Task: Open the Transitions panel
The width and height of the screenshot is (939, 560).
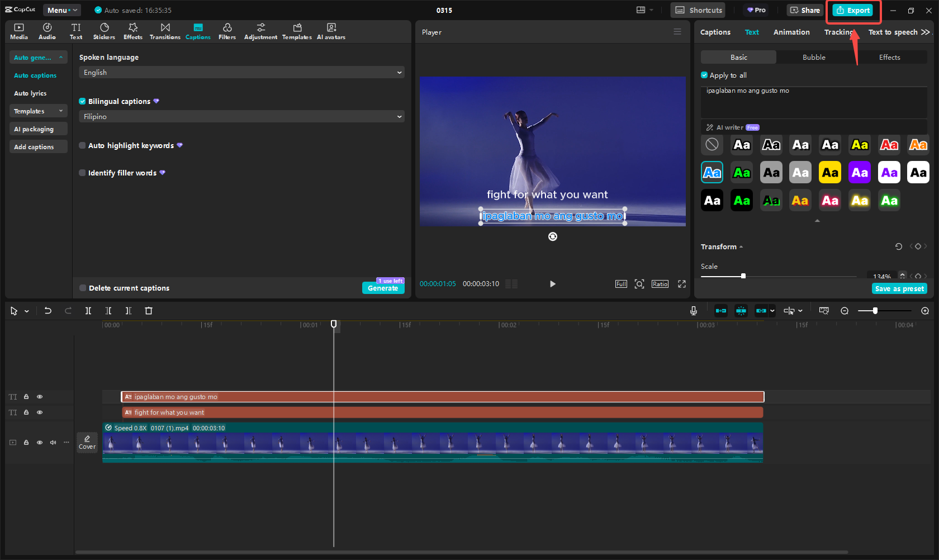Action: [165, 31]
